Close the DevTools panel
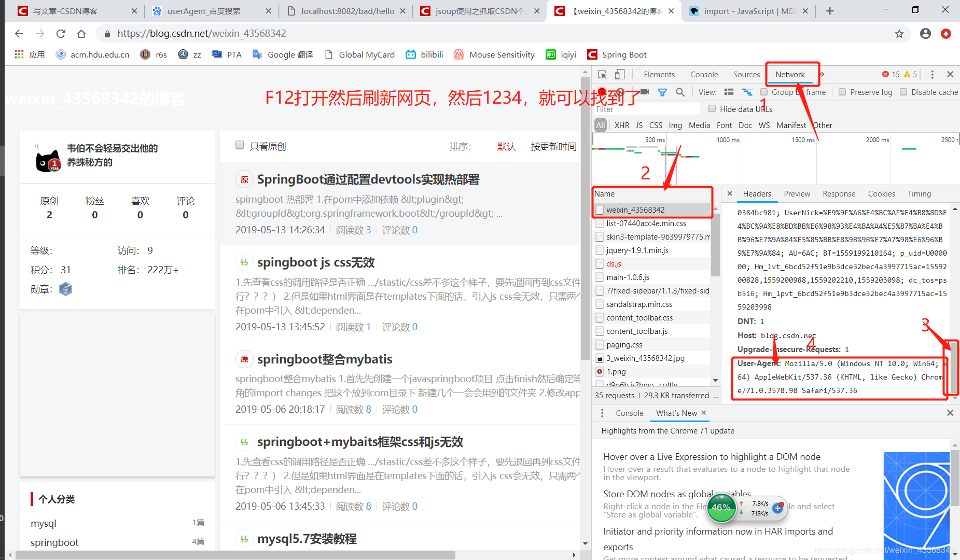 [950, 75]
